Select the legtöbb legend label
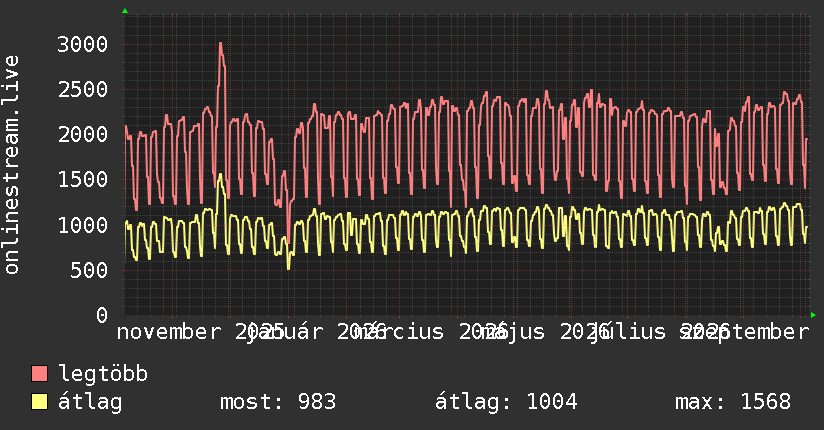This screenshot has height=430, width=824. (x=103, y=374)
